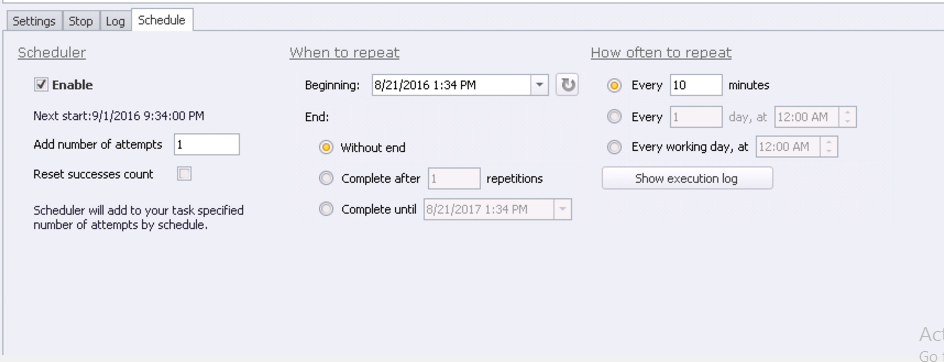
Task: Choose Every day at time option
Action: (x=614, y=116)
